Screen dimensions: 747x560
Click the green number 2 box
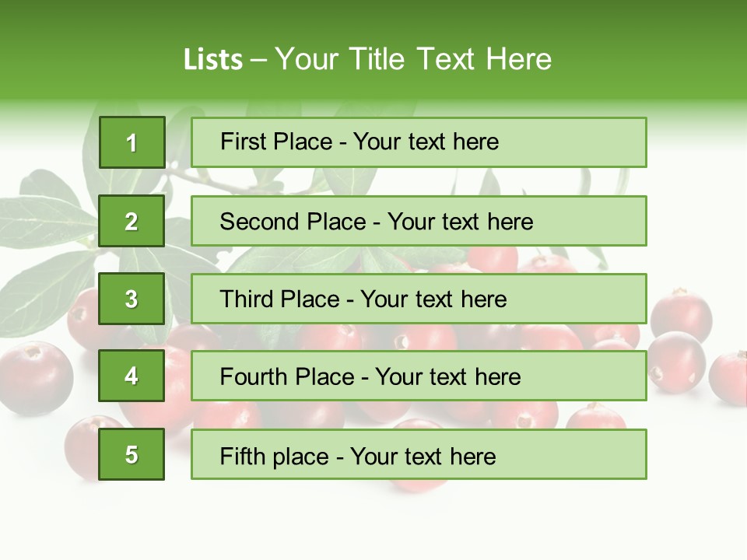132,221
